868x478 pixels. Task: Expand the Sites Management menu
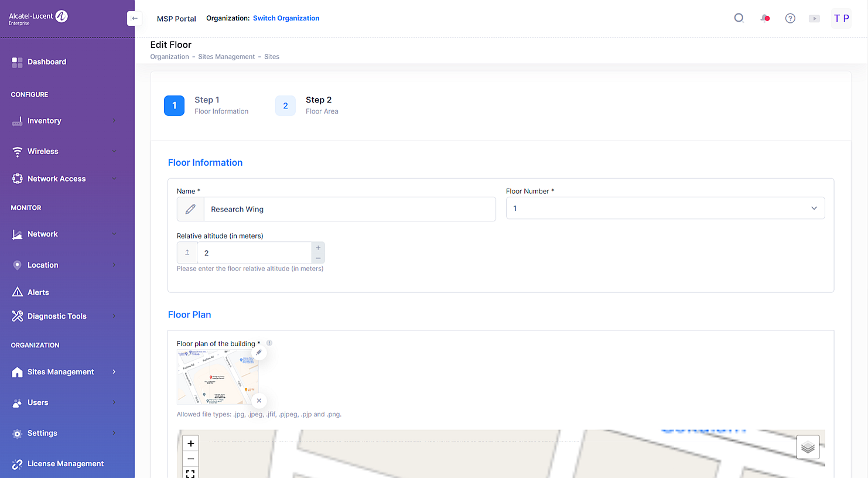63,372
